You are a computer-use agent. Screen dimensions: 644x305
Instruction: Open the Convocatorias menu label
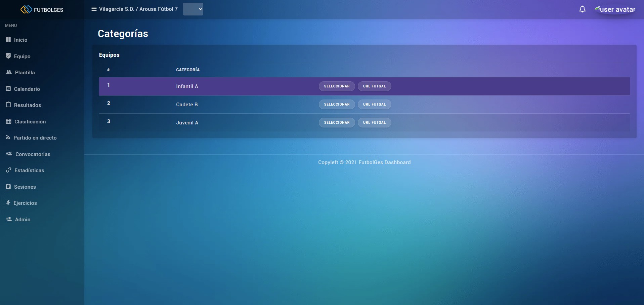pyautogui.click(x=33, y=154)
